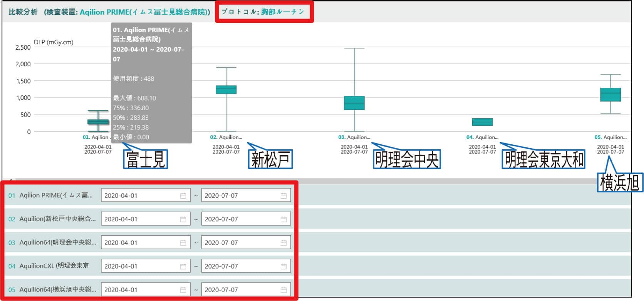
Task: Click the box plot for 05 Aquilion
Action: (610, 94)
